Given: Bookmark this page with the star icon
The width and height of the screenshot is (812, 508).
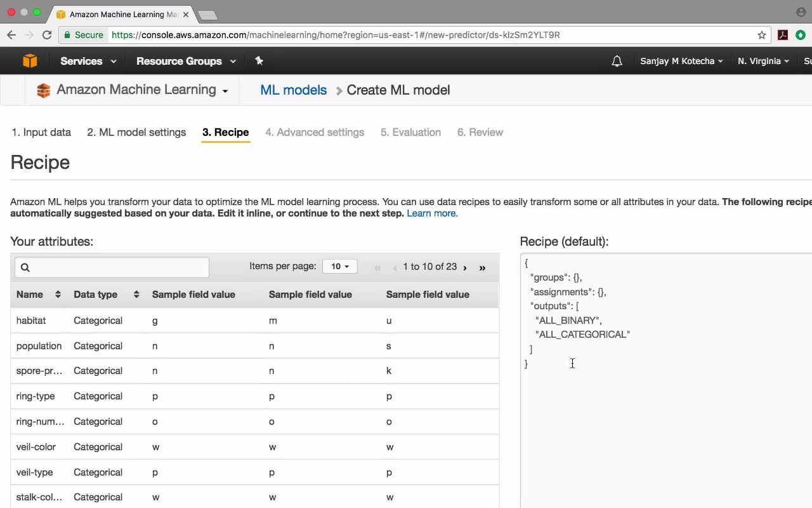Looking at the screenshot, I should pos(762,35).
